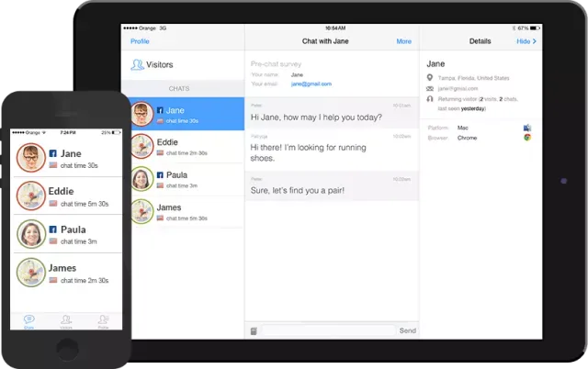Select James's chat in the iPad list

tap(187, 212)
